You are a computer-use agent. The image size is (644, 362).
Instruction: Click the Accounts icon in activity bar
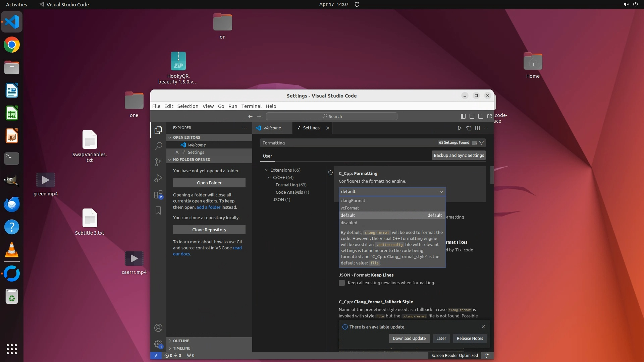tap(158, 328)
